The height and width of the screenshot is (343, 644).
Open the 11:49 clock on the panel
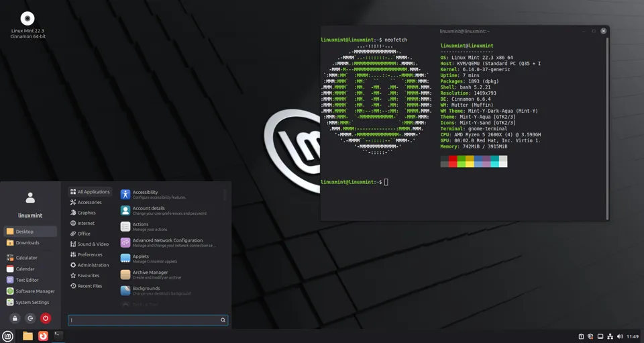coord(633,336)
